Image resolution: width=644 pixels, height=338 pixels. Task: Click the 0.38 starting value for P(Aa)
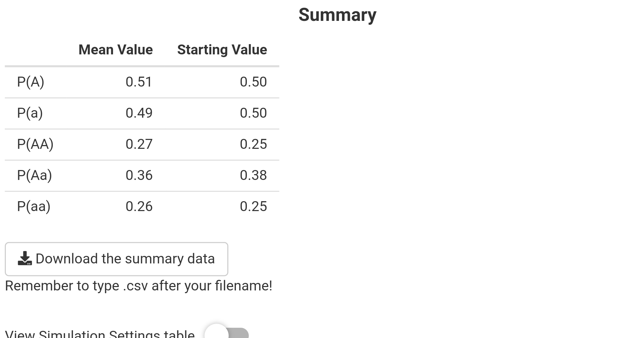(253, 175)
